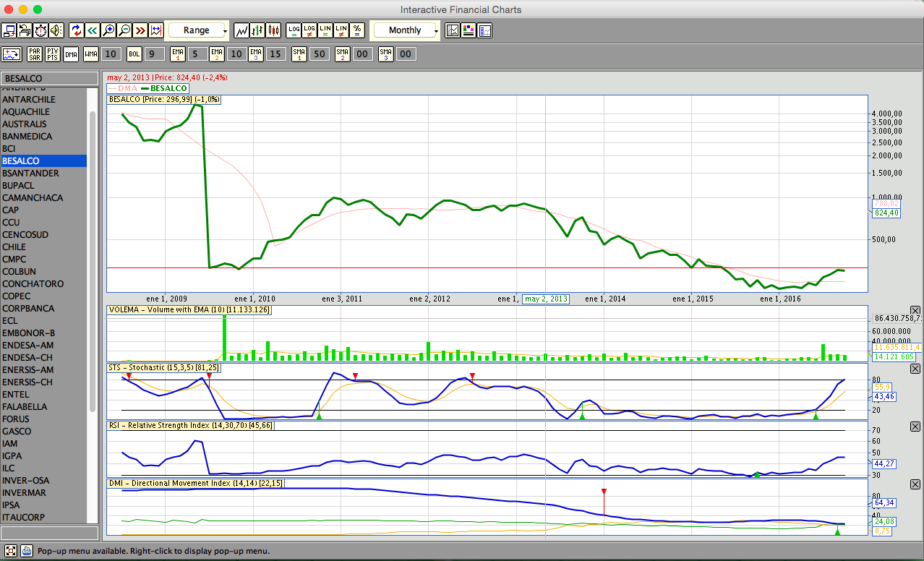Viewport: 924px width, 561px height.
Task: Click the stock list vertical scrollbar
Action: pos(93,262)
